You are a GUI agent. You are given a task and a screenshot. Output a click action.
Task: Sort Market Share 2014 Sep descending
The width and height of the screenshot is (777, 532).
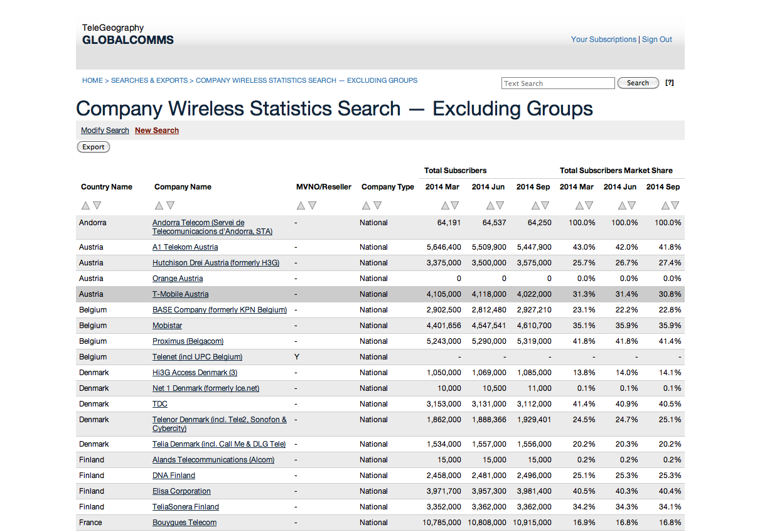675,205
